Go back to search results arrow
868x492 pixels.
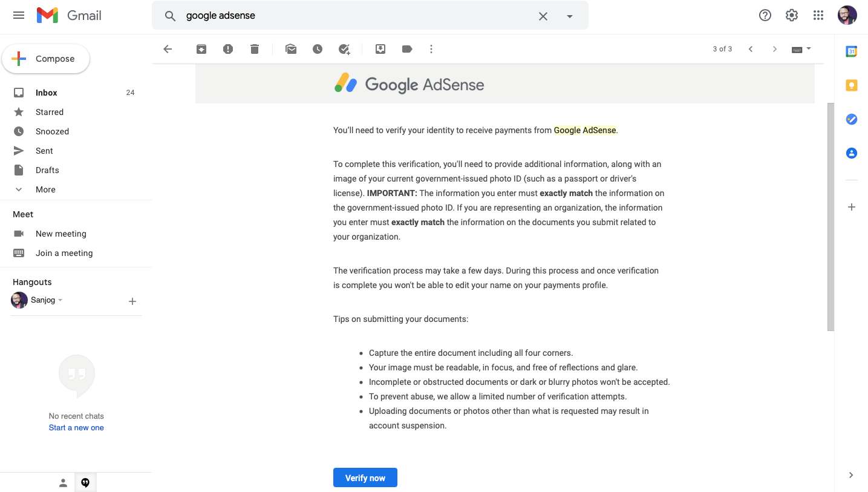point(168,49)
